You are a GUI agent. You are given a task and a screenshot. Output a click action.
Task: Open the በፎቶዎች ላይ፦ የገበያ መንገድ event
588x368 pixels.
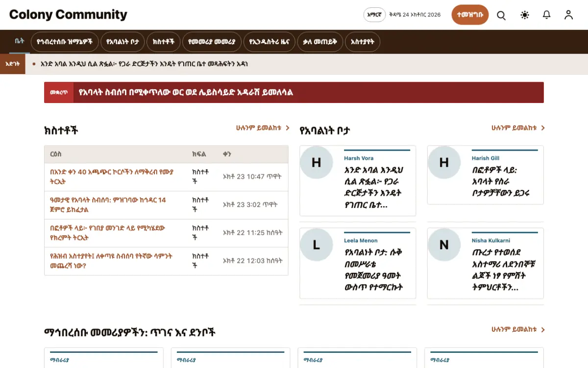pyautogui.click(x=107, y=233)
